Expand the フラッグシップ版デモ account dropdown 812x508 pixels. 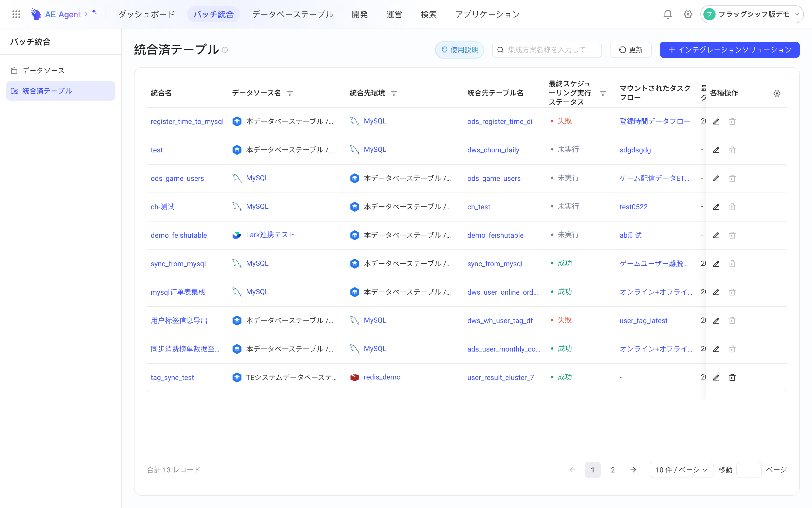click(x=752, y=14)
